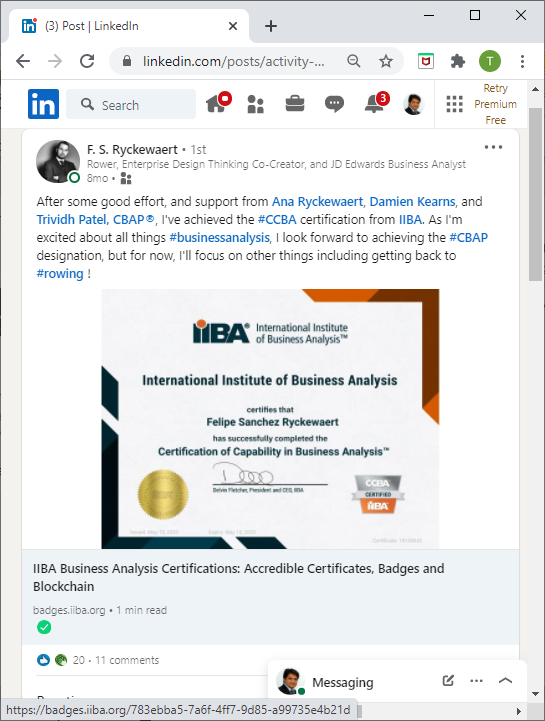
Task: Open the Work apps grid icon
Action: click(454, 104)
